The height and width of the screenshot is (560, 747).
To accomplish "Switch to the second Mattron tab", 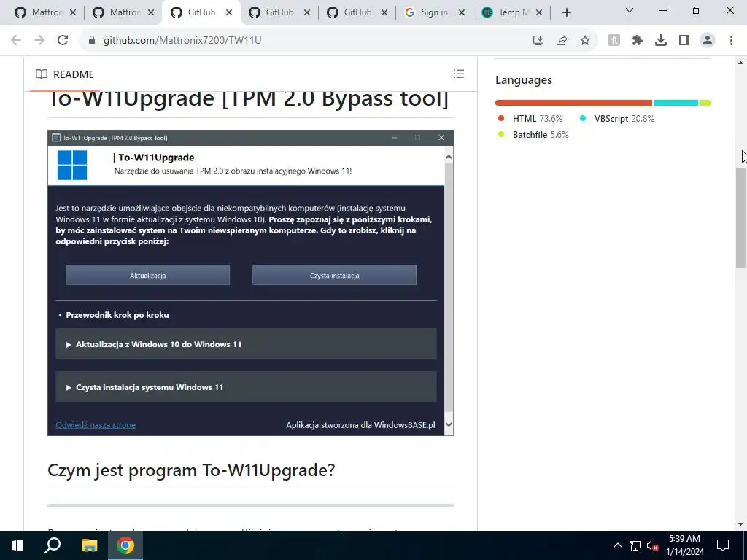I will [x=123, y=12].
